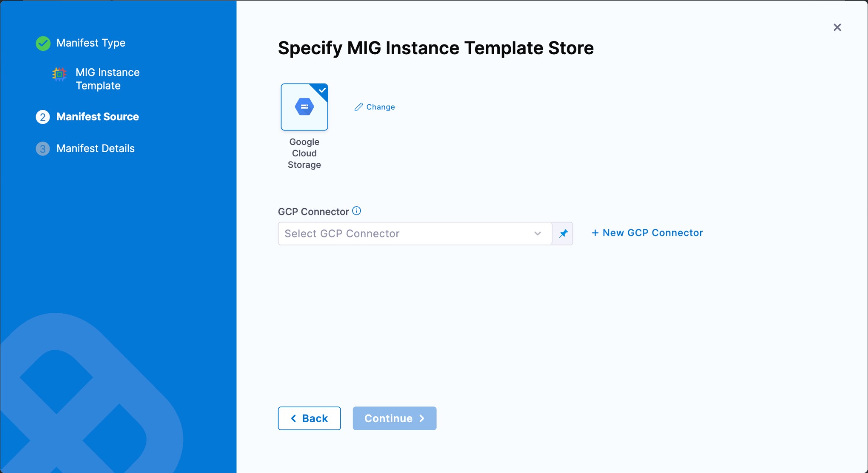Click the GCP Connector info icon

[356, 211]
